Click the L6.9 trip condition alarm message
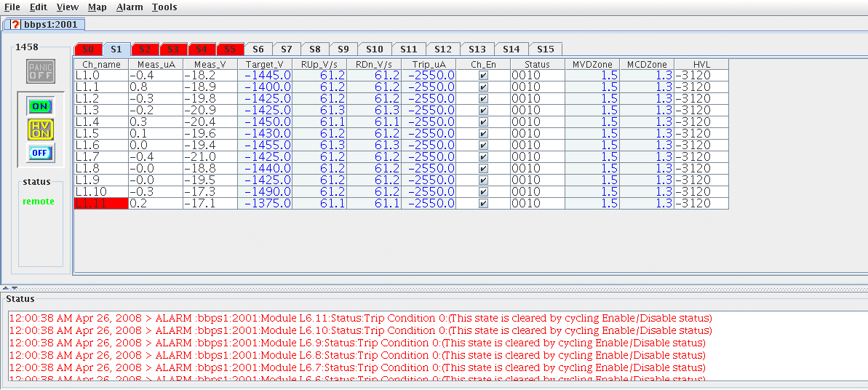Image resolution: width=868 pixels, height=390 pixels. (358, 343)
